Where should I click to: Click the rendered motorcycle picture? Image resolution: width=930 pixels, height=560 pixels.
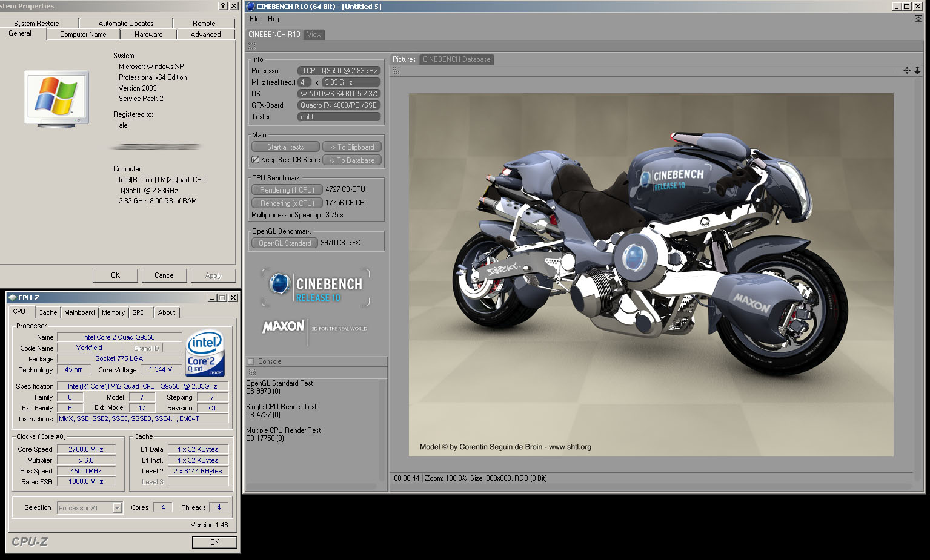point(651,274)
